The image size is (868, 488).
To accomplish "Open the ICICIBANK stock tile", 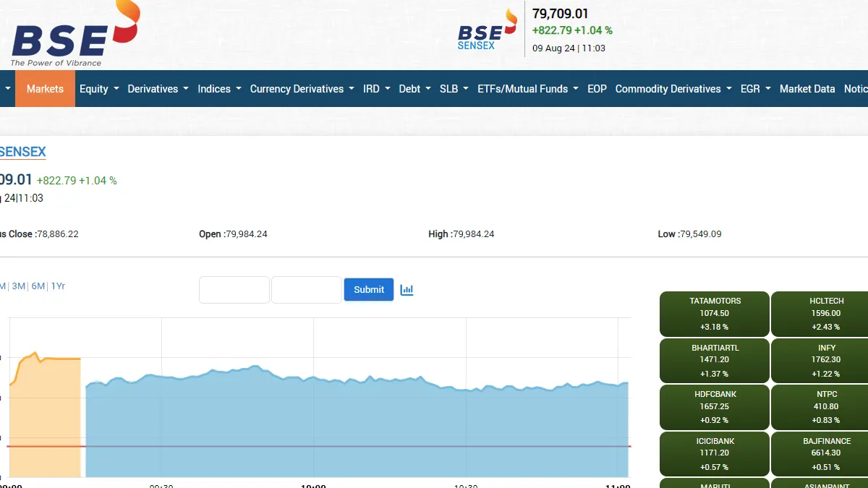I will point(715,453).
